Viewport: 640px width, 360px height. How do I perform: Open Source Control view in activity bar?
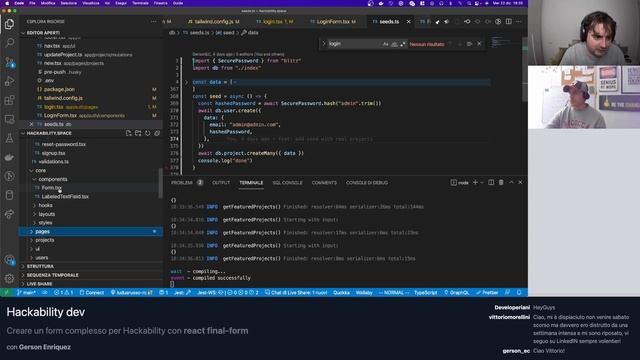coord(9,62)
